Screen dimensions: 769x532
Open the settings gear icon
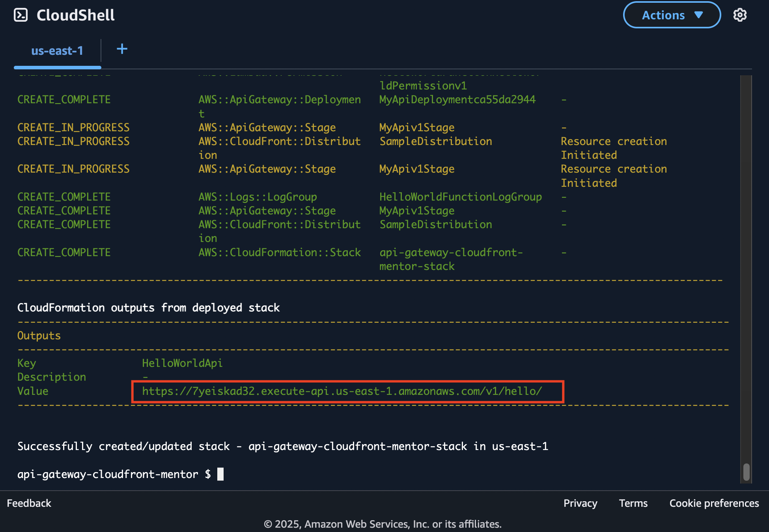740,15
